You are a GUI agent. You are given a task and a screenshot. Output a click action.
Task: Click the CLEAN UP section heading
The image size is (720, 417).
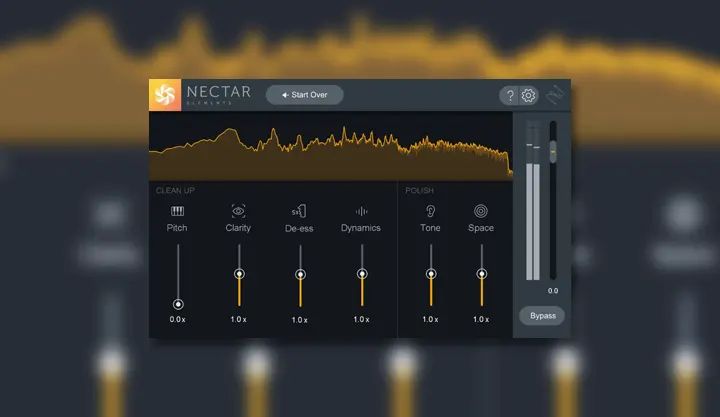[x=175, y=191]
